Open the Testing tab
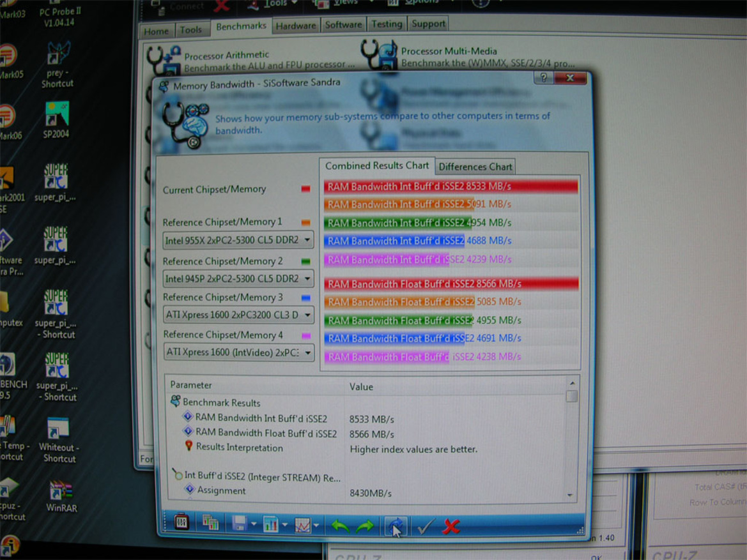The height and width of the screenshot is (560, 747). [x=387, y=24]
